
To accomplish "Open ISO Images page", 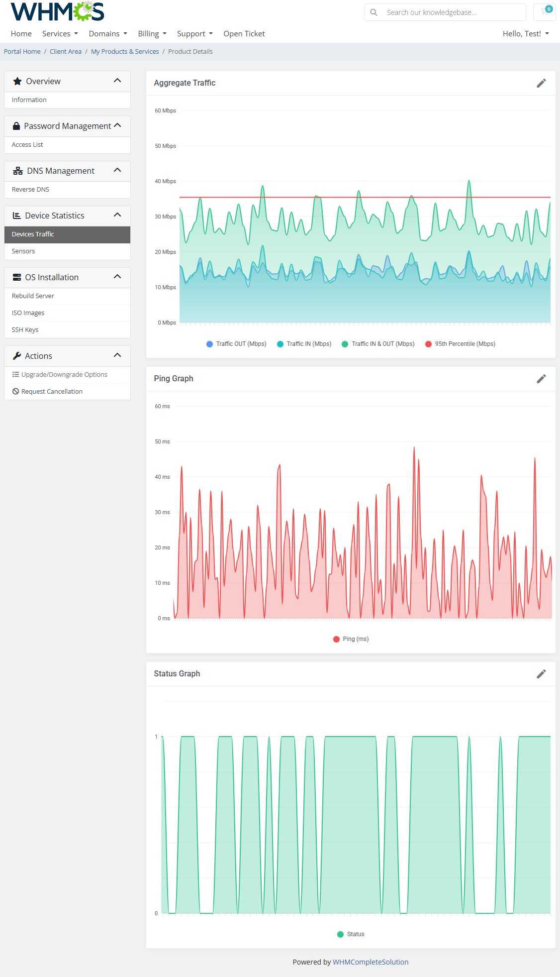I will [67, 313].
